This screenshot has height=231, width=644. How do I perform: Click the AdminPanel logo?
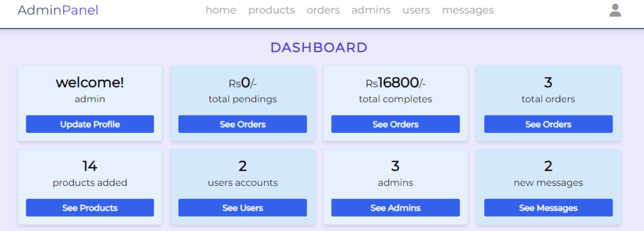[x=58, y=10]
